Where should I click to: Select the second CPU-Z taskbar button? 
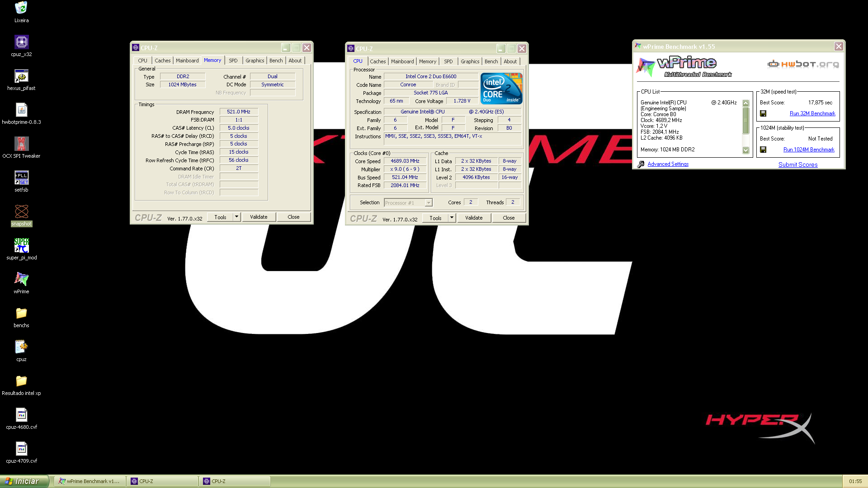[234, 481]
